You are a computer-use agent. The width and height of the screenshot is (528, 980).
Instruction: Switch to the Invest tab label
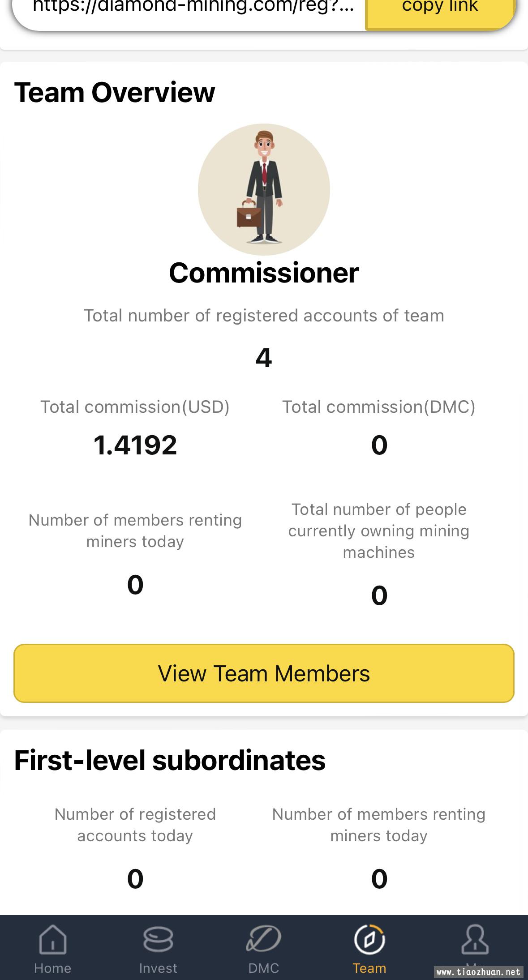point(158,968)
